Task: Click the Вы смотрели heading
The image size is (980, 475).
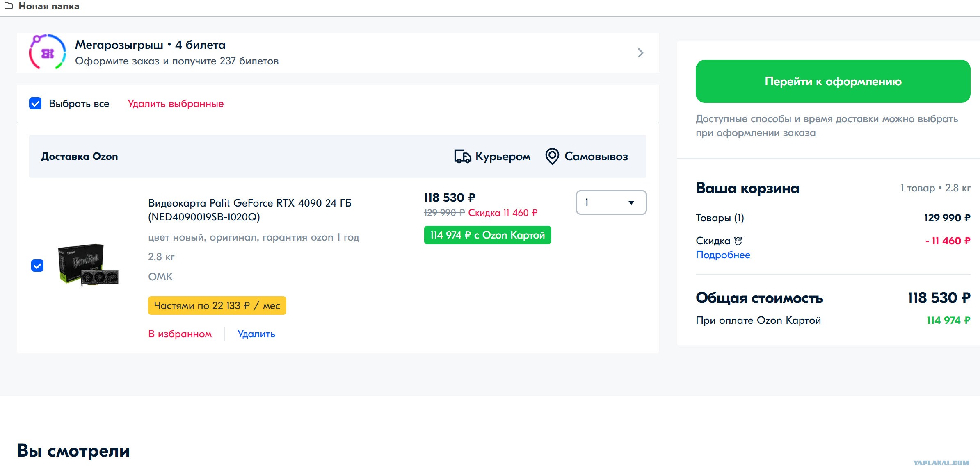Action: click(x=73, y=450)
